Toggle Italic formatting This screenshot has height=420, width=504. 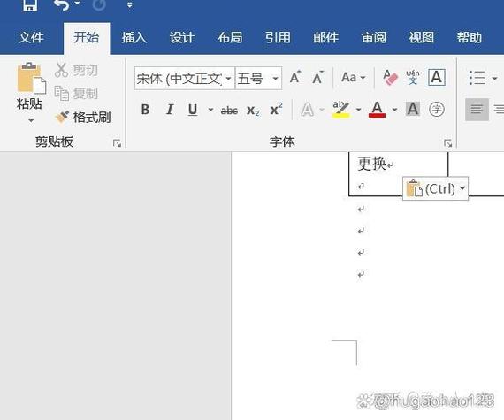tap(170, 110)
